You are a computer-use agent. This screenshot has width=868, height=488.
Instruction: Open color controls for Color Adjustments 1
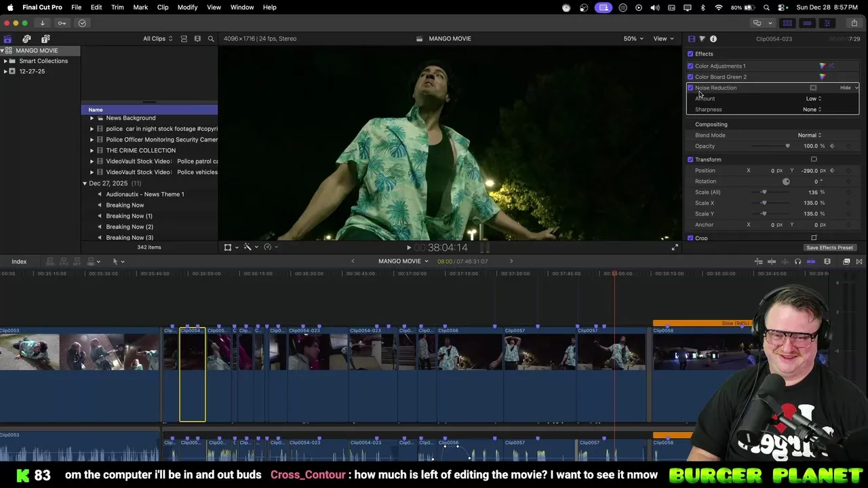pos(823,66)
